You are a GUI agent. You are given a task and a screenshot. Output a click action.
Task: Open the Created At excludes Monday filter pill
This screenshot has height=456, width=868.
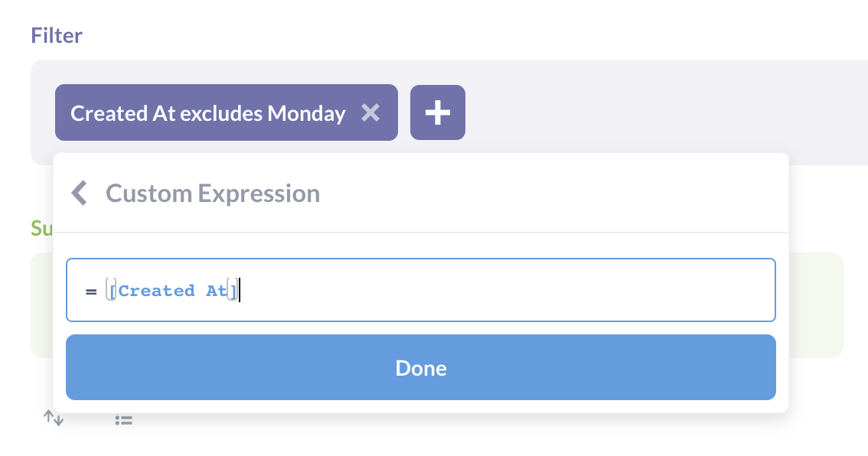pyautogui.click(x=207, y=112)
